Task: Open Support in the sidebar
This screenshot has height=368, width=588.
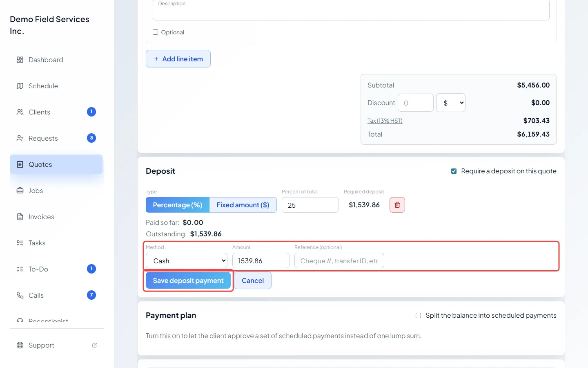Action: [x=56, y=345]
